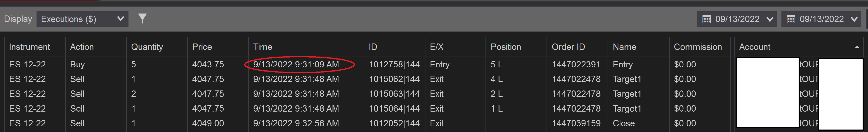
Task: Click the Account column sort arrow
Action: [x=856, y=47]
